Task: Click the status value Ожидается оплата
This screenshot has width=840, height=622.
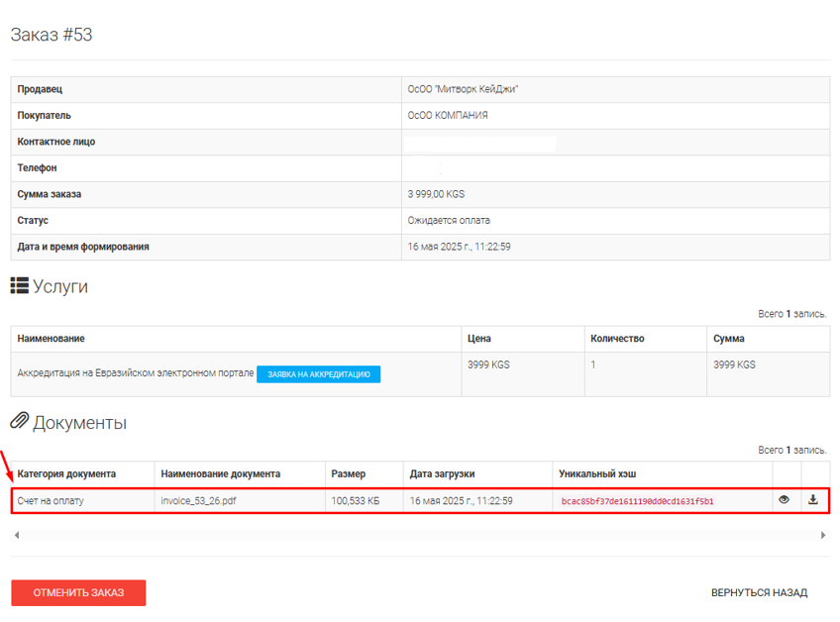Action: 449,220
